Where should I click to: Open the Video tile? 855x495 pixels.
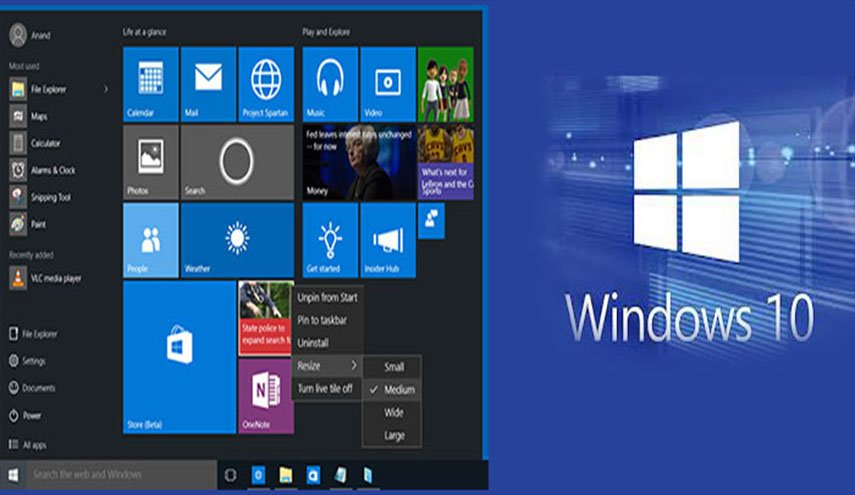tap(388, 84)
